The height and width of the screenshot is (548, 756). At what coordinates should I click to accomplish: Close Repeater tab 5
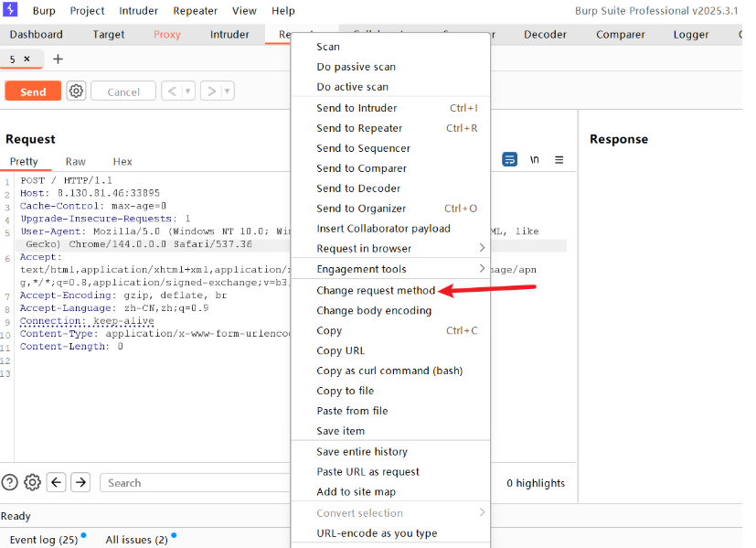(27, 59)
